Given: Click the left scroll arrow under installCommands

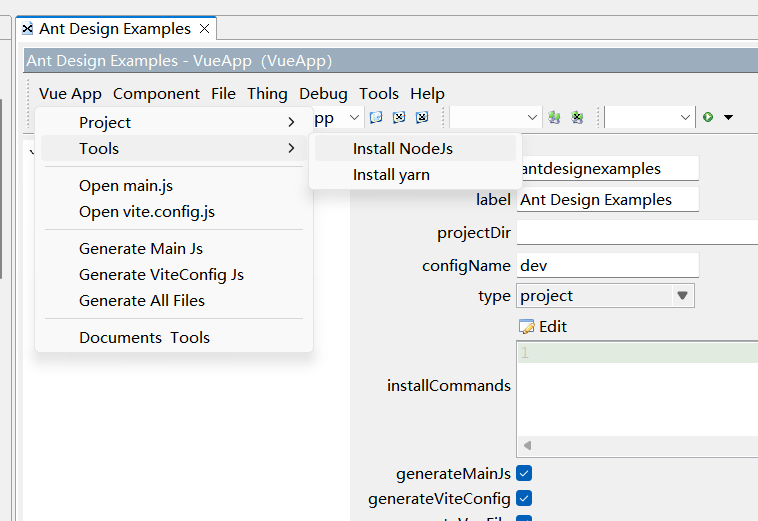Looking at the screenshot, I should coord(527,445).
